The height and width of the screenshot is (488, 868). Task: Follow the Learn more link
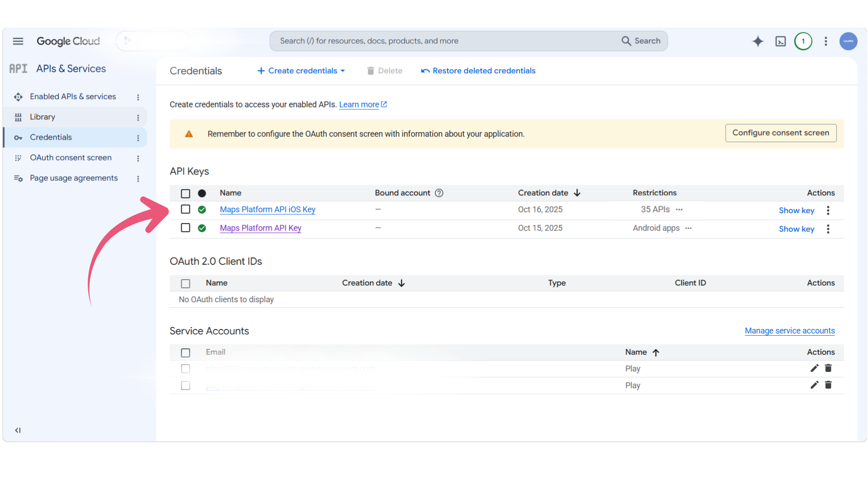[x=363, y=104]
